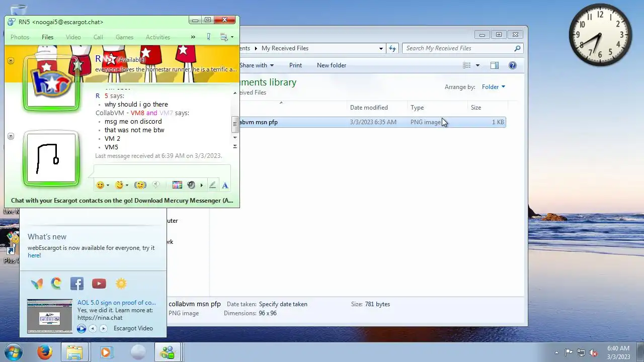The image size is (644, 362).
Task: Play the Escargot Video
Action: [81, 329]
